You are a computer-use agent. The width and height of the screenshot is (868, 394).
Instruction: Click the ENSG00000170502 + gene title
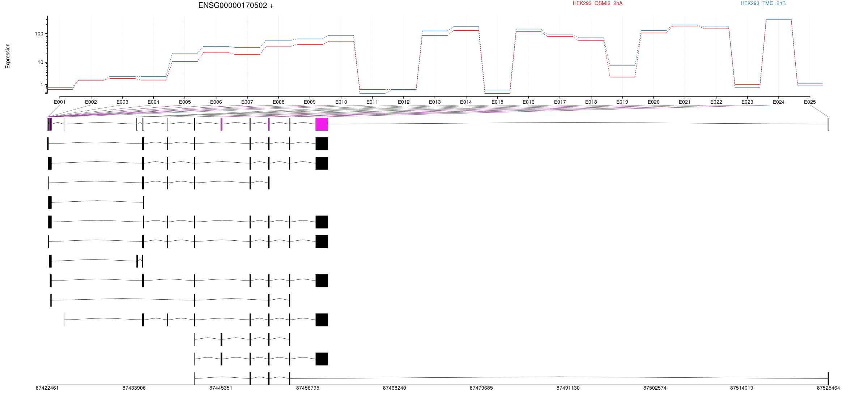[x=236, y=5]
